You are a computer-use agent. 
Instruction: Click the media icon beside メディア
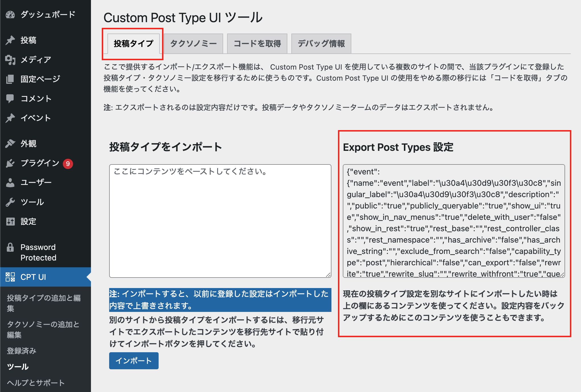click(x=10, y=60)
